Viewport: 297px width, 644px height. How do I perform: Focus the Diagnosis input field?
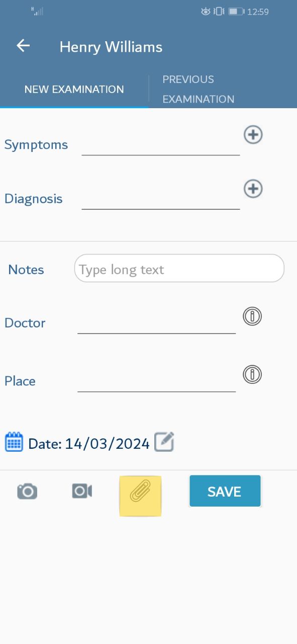(x=161, y=199)
